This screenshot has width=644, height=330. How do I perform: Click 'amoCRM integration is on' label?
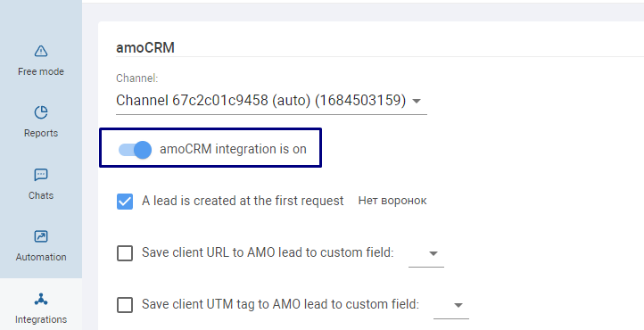[233, 149]
